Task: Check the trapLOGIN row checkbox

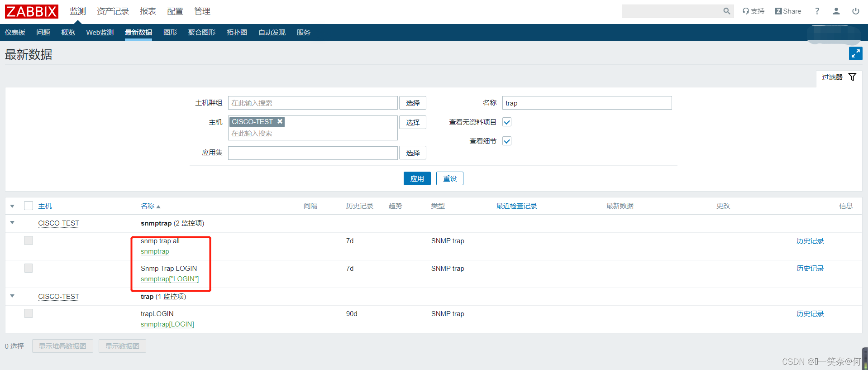Action: 29,313
